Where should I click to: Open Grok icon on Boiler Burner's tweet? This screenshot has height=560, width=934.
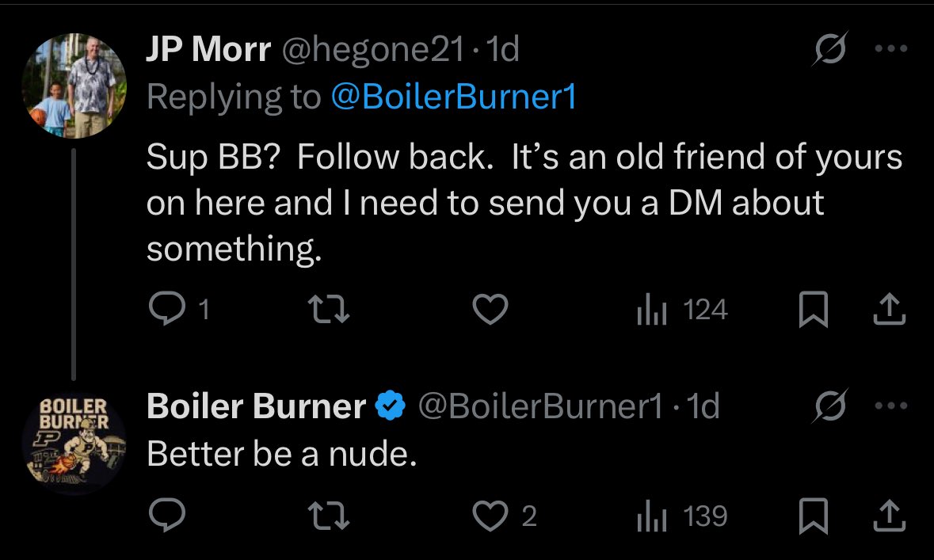[829, 406]
